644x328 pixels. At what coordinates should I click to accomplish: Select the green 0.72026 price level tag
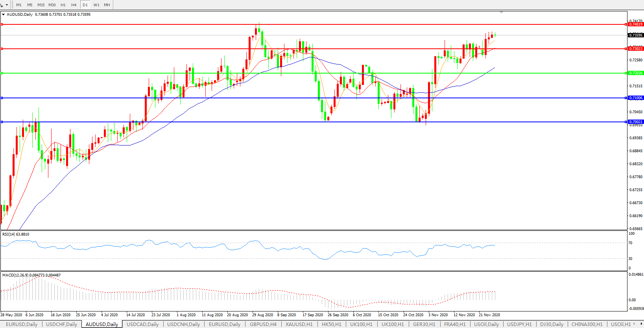pos(635,73)
